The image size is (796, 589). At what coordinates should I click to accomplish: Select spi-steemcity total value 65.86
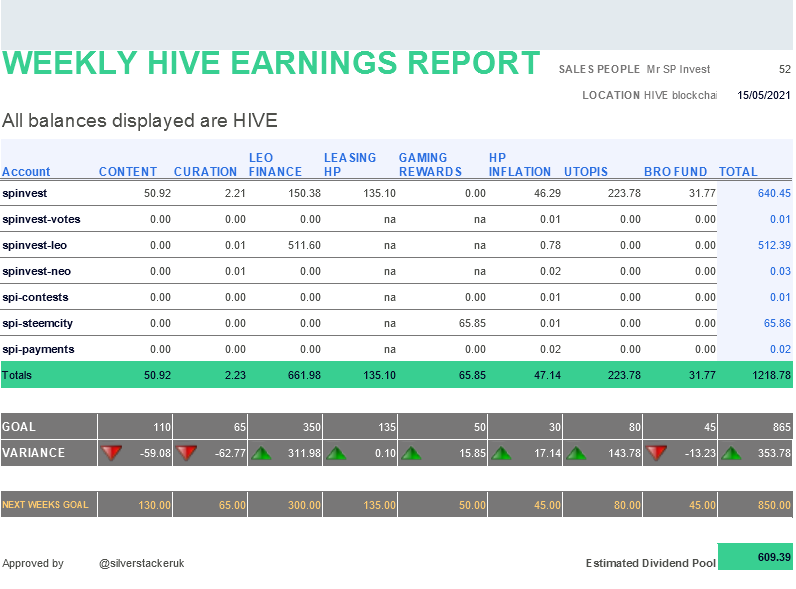[x=777, y=323]
